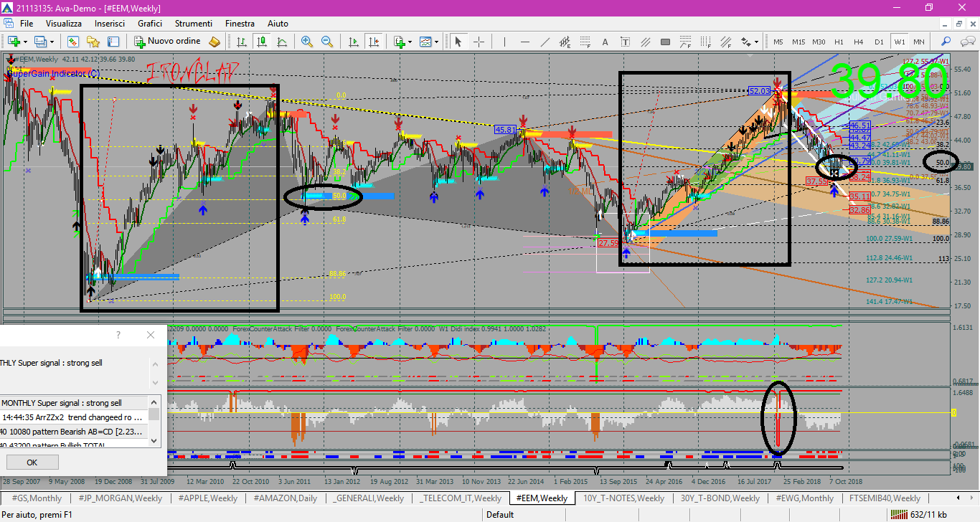
Task: Select the 'ArrZZx2 trend changeed' alert row
Action: (x=72, y=417)
